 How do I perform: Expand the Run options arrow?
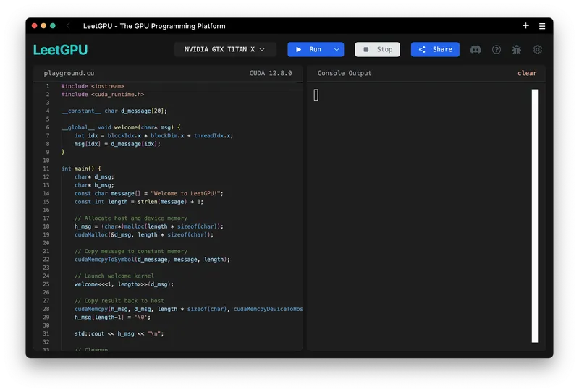point(337,49)
